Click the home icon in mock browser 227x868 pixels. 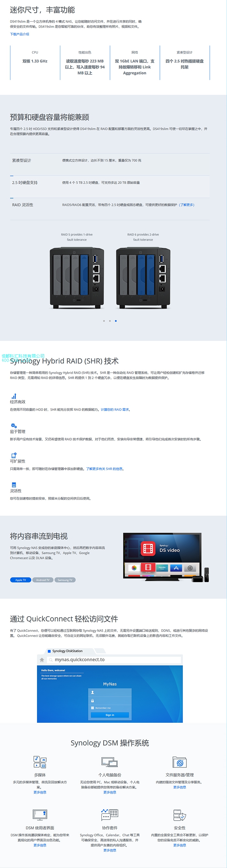(42, 660)
